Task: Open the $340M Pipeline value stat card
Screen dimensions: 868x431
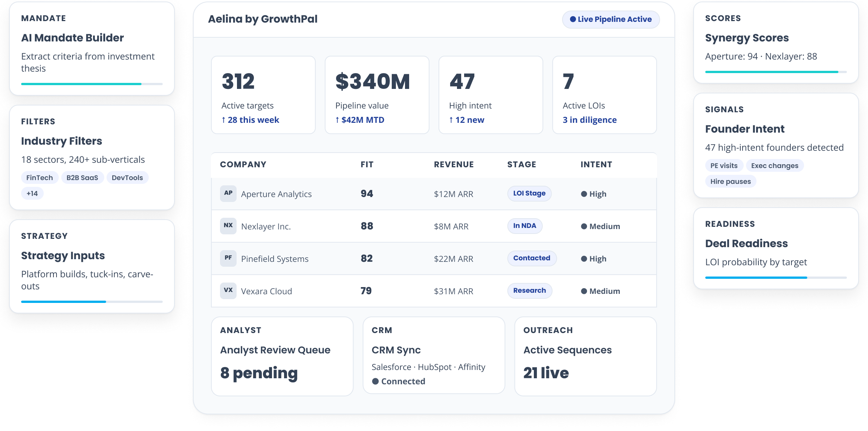Action: (x=377, y=95)
